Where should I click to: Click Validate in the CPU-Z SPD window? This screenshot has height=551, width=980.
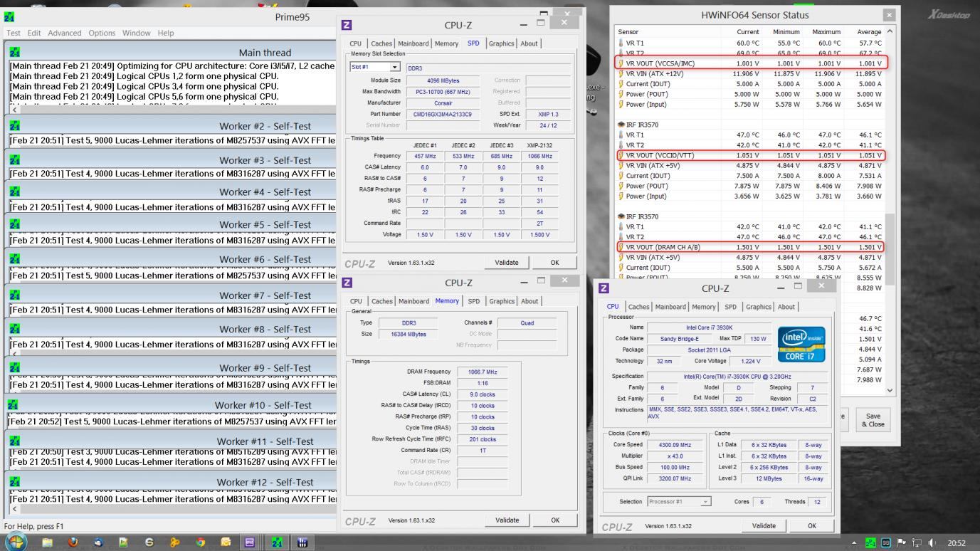[507, 263]
